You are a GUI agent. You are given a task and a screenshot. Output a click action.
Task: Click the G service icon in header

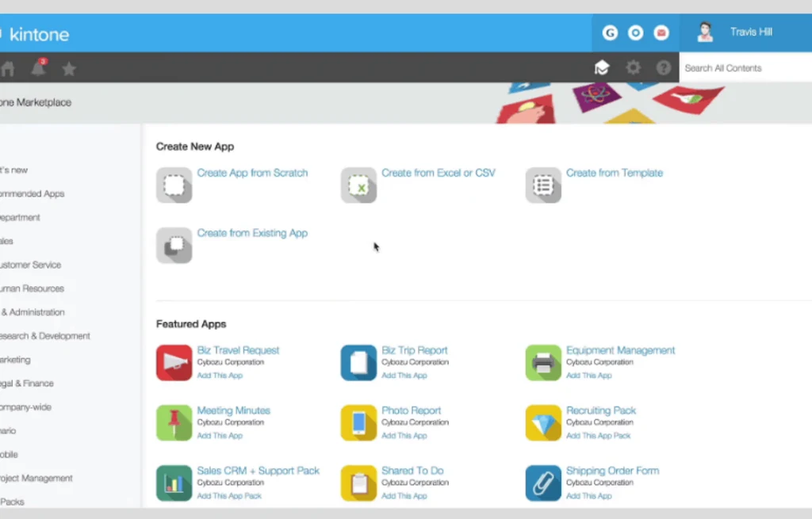click(x=610, y=33)
